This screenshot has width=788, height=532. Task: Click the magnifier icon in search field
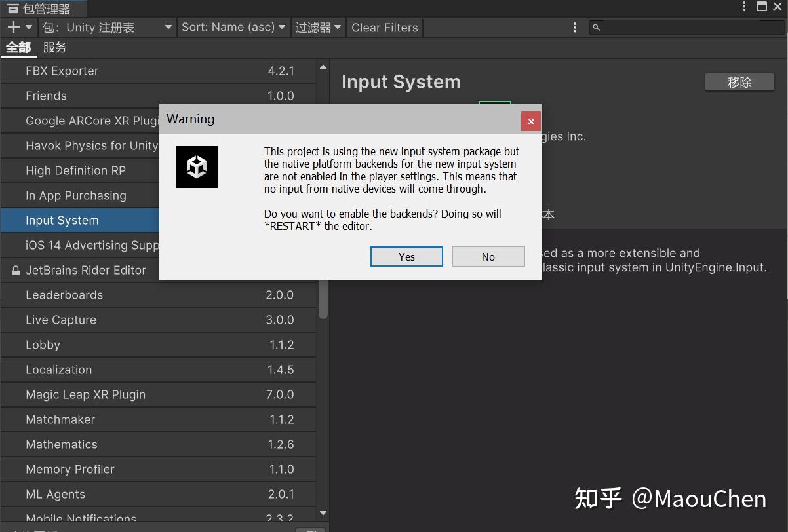595,28
